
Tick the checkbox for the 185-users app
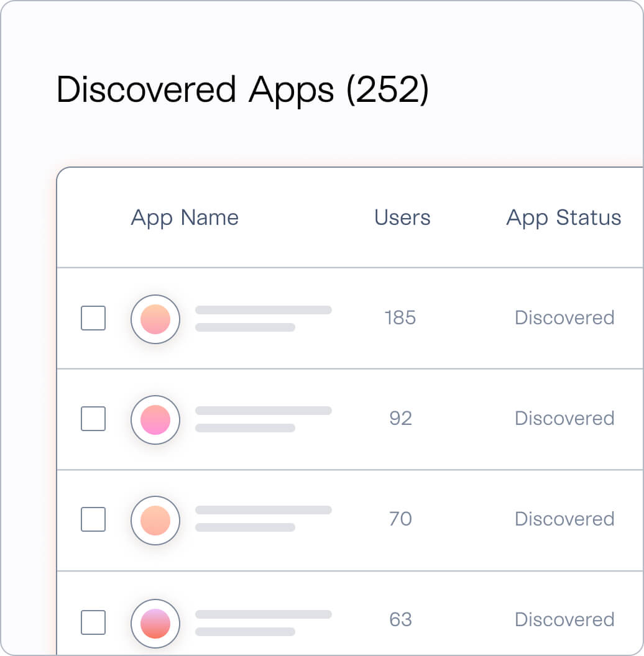(93, 318)
